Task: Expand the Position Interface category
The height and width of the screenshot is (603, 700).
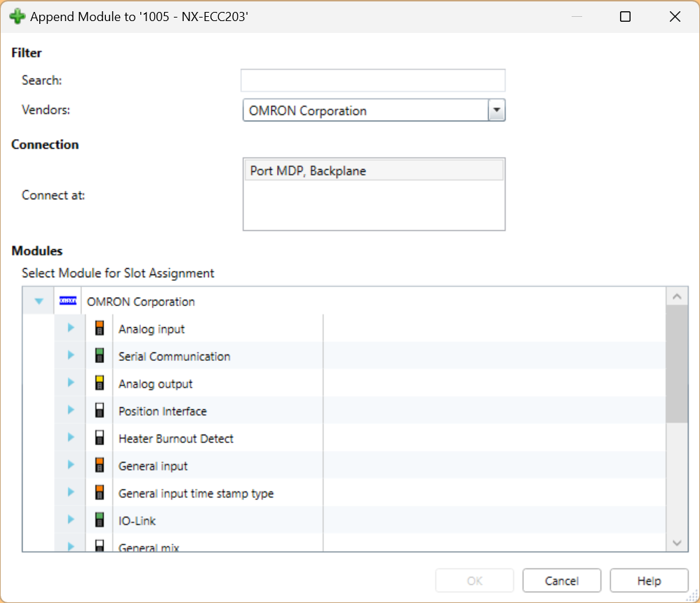Action: coord(71,409)
